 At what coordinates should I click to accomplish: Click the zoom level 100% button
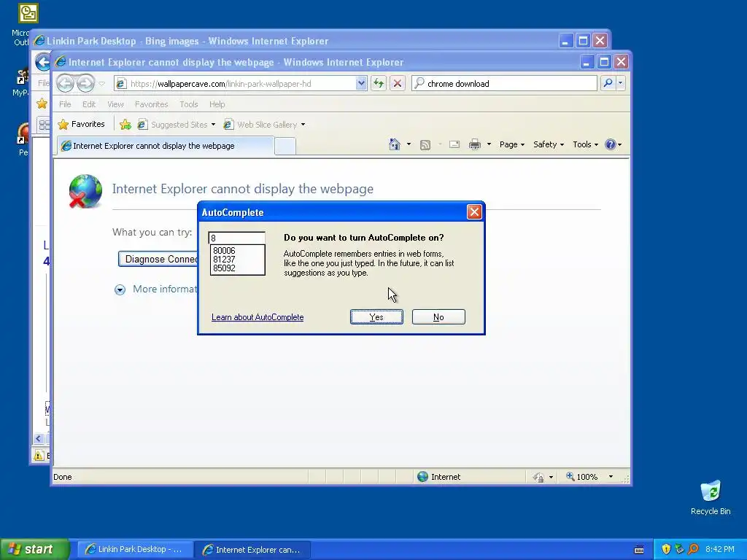coord(581,477)
